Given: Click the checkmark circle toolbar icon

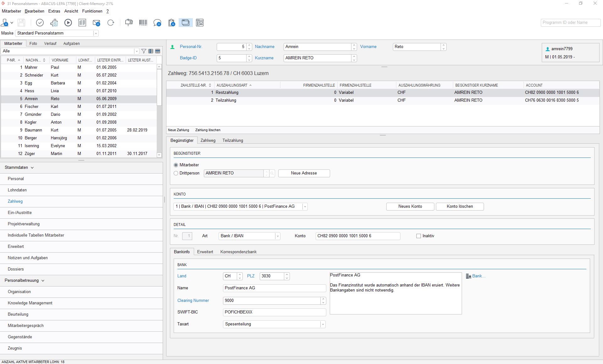Looking at the screenshot, I should 40,23.
